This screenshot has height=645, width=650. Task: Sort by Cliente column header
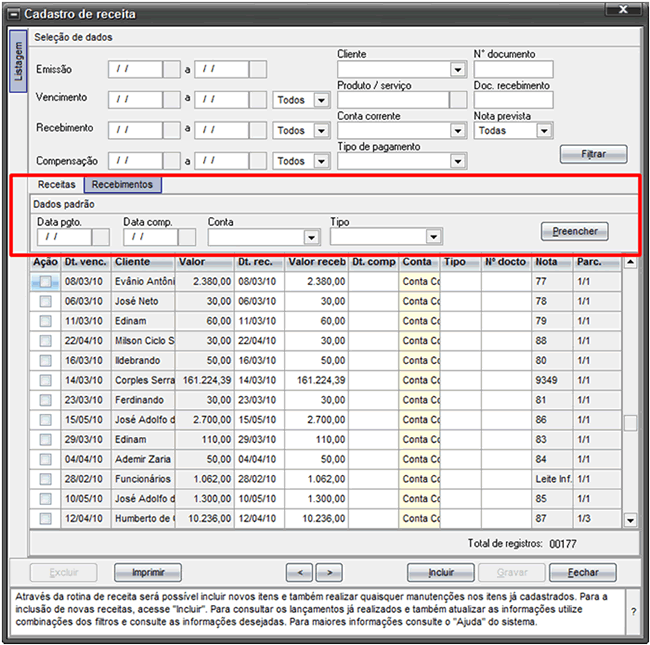point(143,262)
